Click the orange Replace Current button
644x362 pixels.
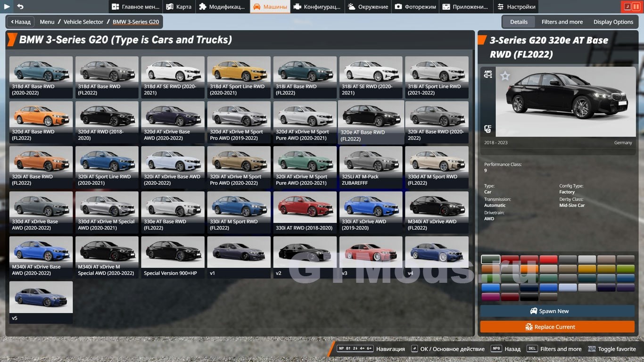557,327
